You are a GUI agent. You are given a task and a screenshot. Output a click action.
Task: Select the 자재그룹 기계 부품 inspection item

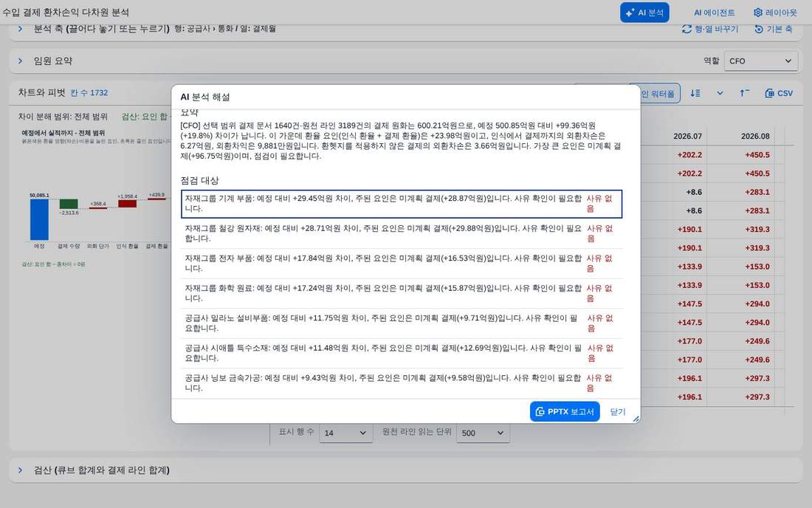[x=402, y=204]
